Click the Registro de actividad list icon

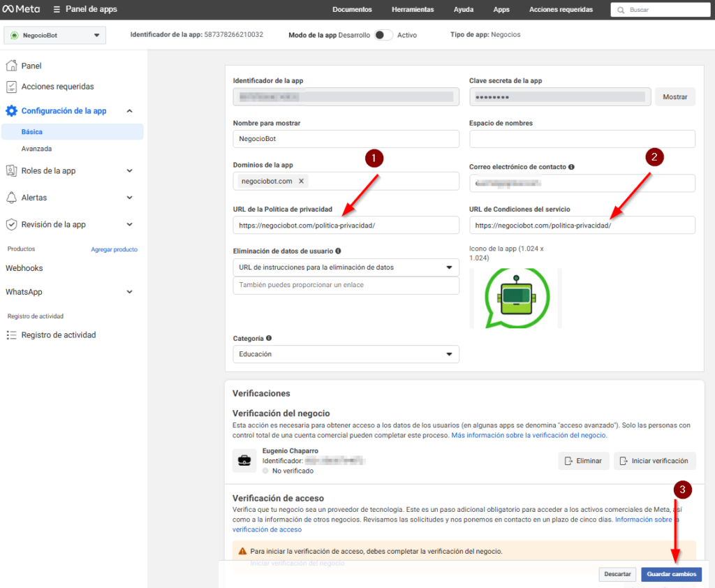(11, 335)
